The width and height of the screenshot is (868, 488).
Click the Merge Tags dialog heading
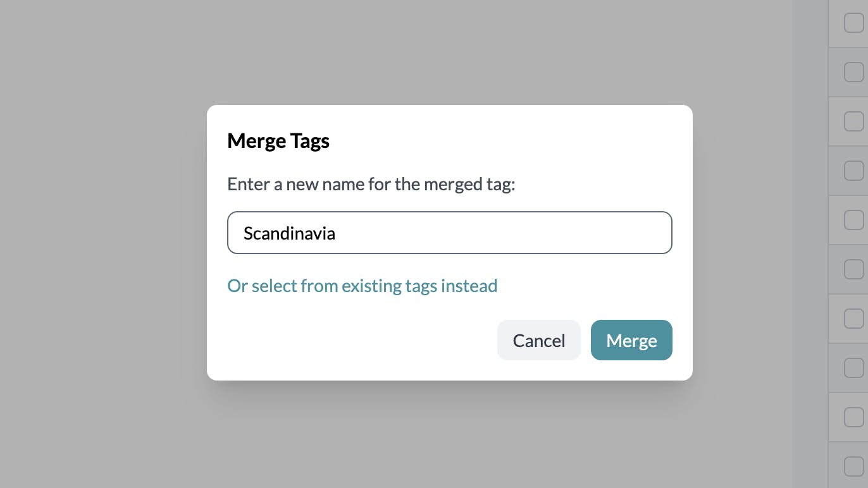[278, 140]
